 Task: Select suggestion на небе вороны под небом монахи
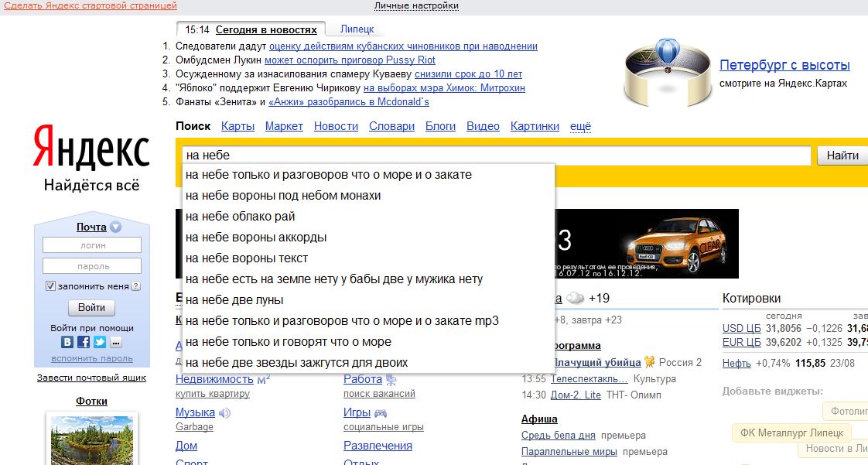tap(368, 196)
